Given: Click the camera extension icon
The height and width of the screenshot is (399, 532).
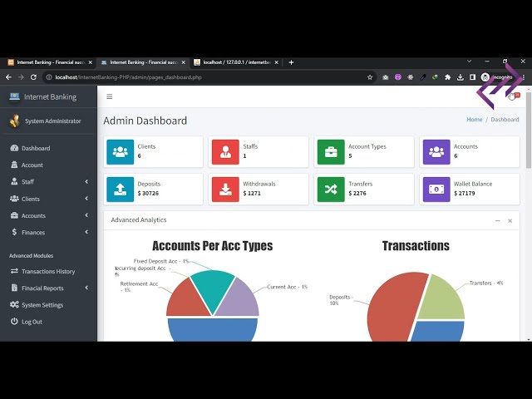Looking at the screenshot, I should pyautogui.click(x=386, y=77).
